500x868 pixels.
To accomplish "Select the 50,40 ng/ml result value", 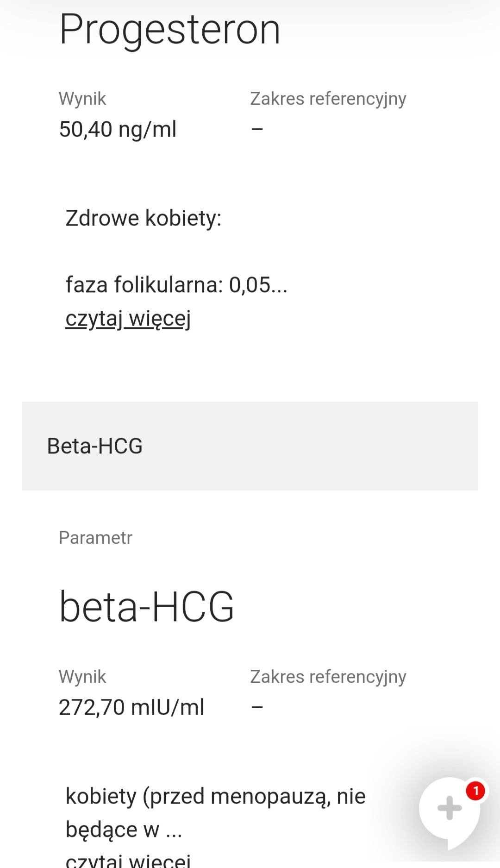I will pos(118,129).
